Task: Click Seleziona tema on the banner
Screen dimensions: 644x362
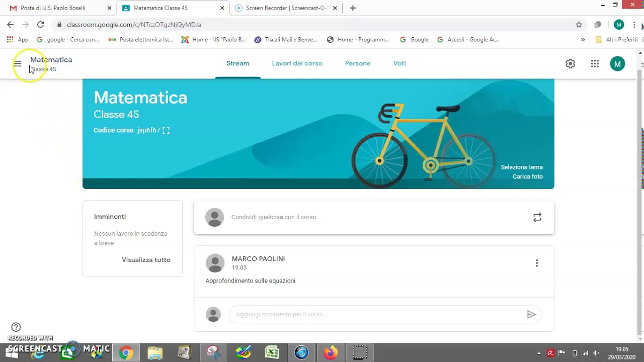Action: coord(522,167)
